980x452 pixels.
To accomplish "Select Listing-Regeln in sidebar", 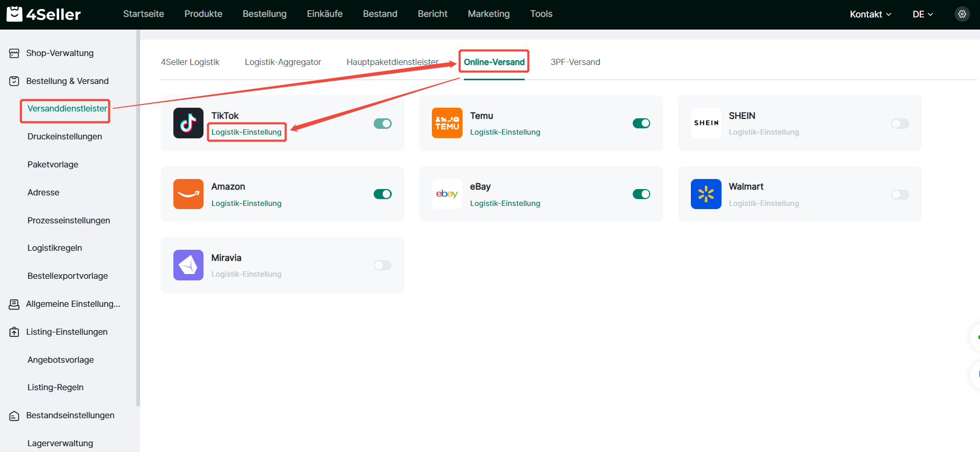I will point(56,388).
